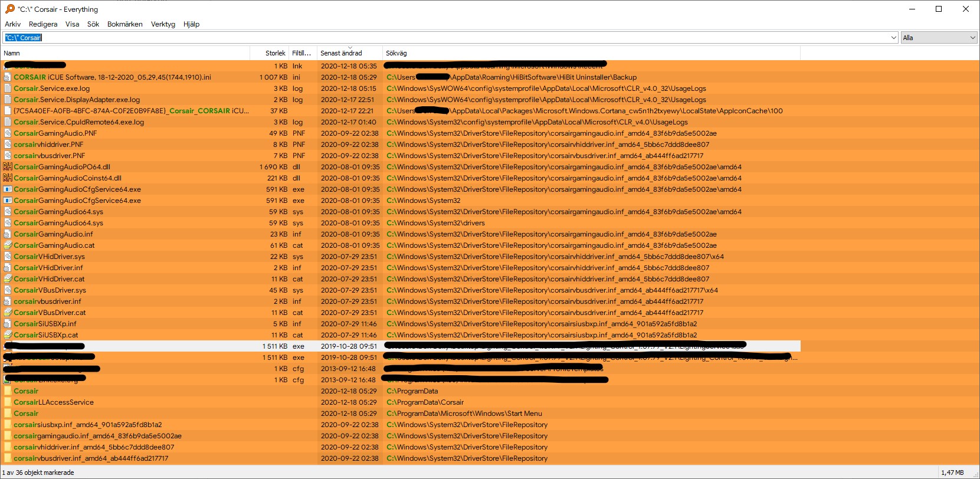Click the CorsairVHidDriver.cat file icon
This screenshot has height=479, width=980.
tap(8, 279)
